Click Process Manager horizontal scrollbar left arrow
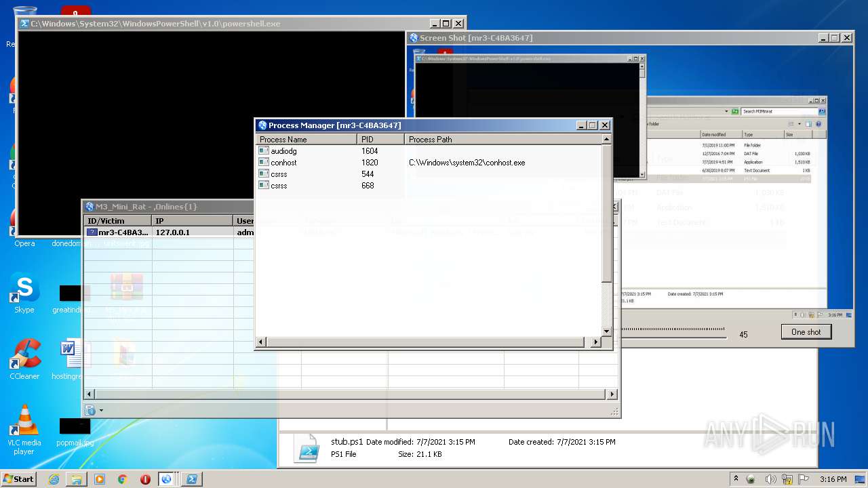 262,342
